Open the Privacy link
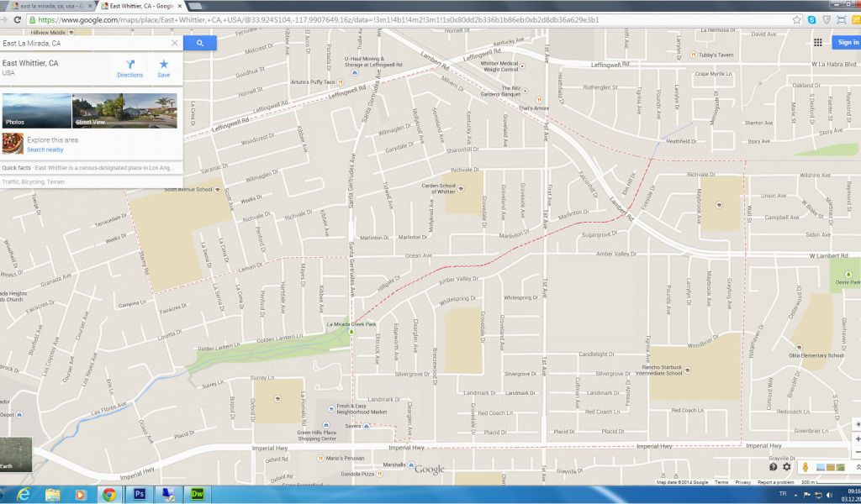 (743, 482)
